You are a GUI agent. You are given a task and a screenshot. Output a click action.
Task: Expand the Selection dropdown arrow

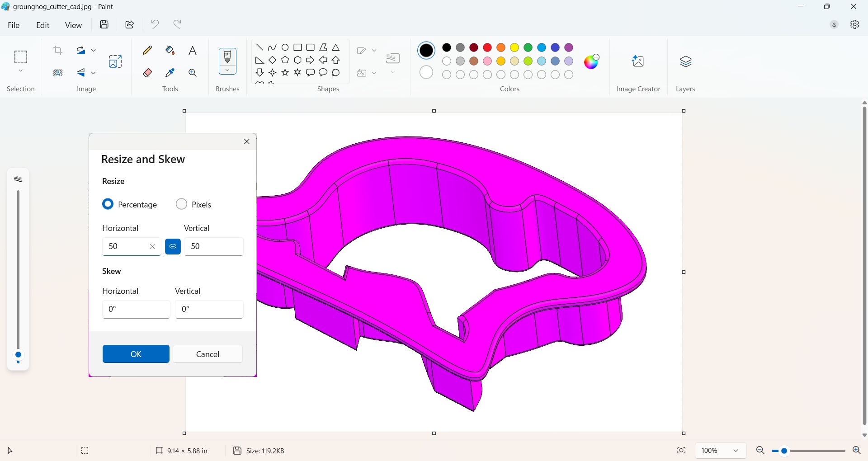coord(21,71)
